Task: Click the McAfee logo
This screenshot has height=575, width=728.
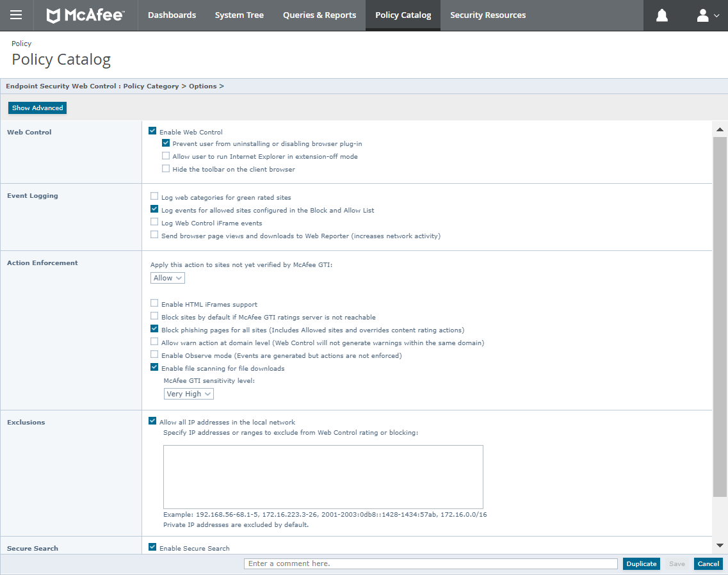Action: pos(85,15)
